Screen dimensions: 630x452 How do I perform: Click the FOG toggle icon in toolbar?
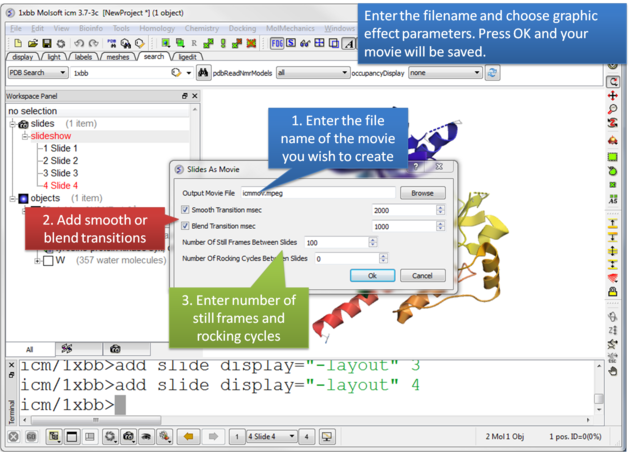pos(275,44)
